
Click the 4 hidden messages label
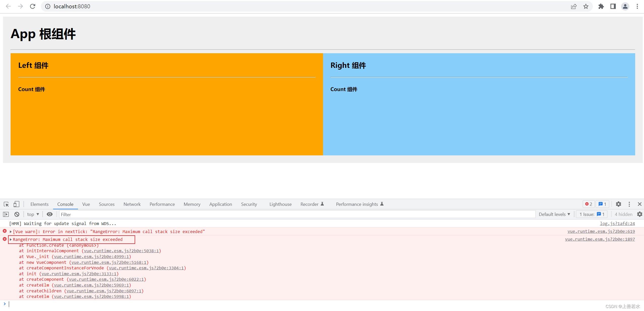click(x=623, y=214)
